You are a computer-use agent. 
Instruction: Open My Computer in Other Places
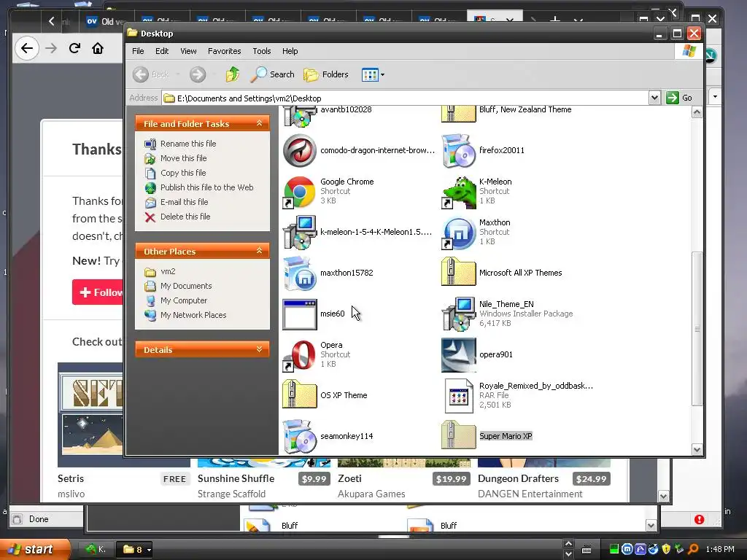point(184,300)
